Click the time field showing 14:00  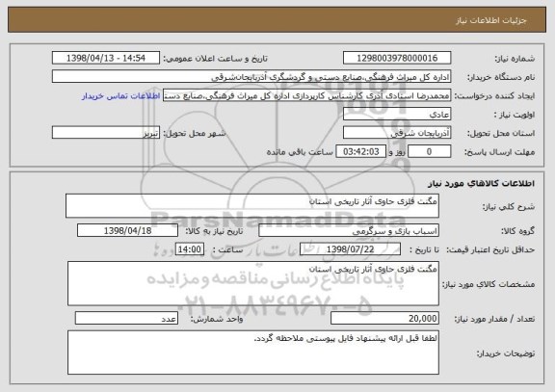190,249
